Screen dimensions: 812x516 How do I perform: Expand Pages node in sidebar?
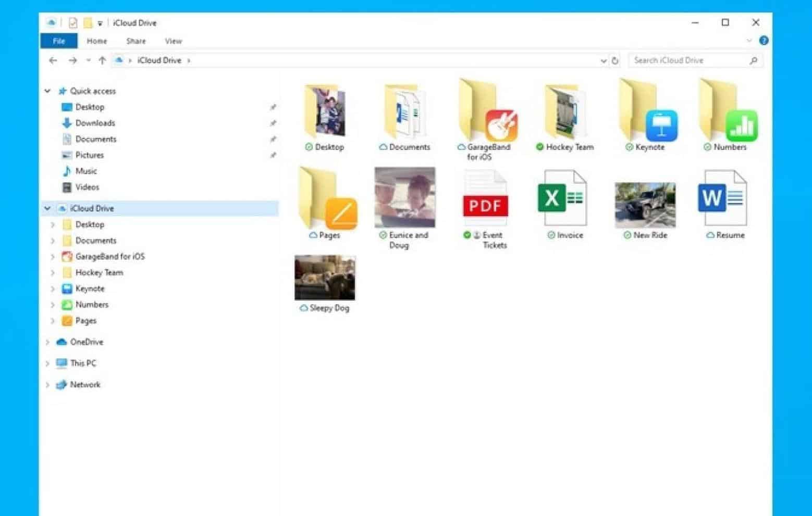[53, 321]
